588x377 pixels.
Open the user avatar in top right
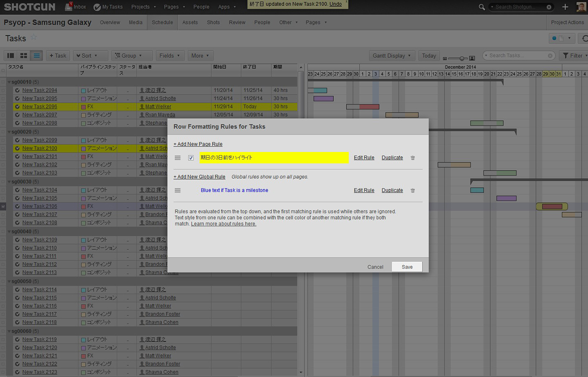[581, 7]
